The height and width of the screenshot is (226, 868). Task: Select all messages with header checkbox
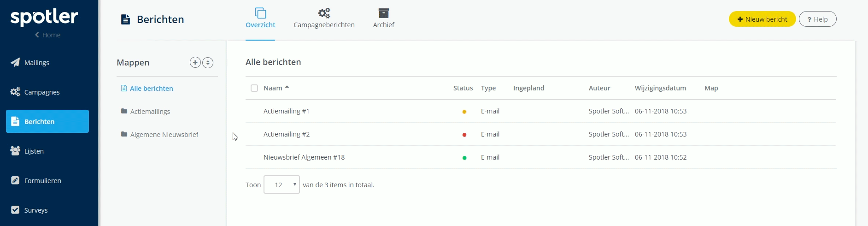(x=254, y=88)
